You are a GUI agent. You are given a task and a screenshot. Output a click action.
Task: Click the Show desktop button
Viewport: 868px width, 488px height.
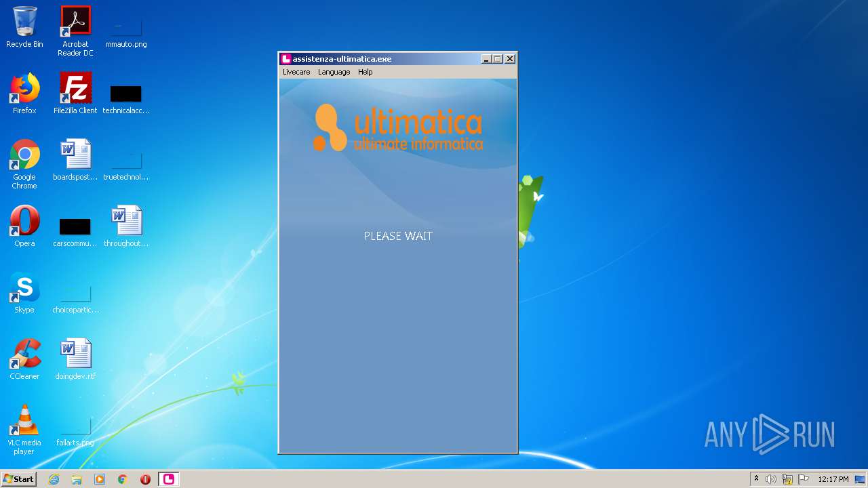861,479
